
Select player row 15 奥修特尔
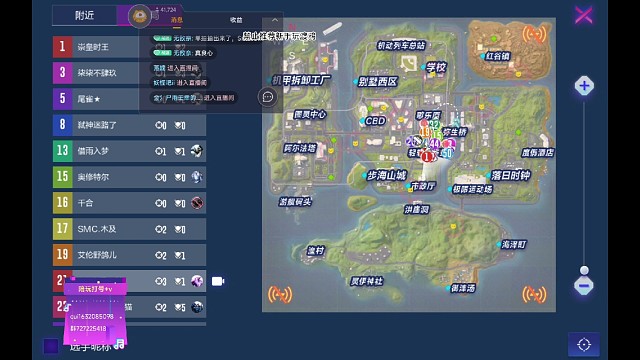(129, 177)
